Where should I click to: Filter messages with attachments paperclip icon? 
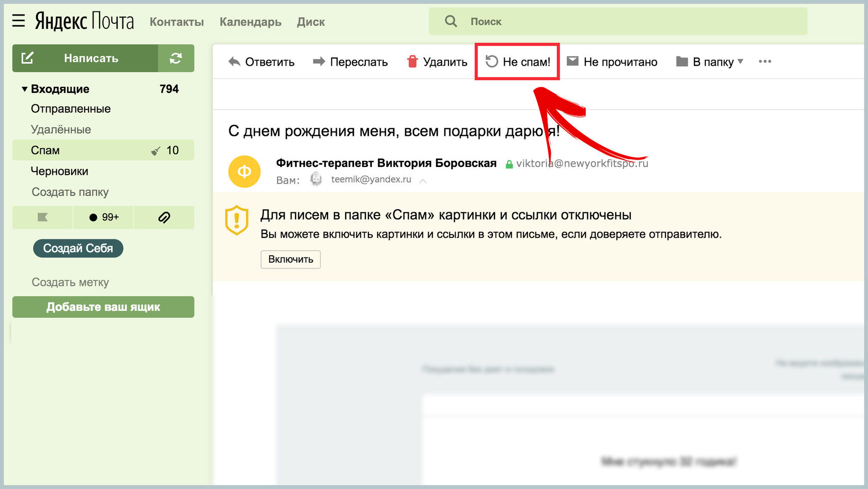click(164, 217)
